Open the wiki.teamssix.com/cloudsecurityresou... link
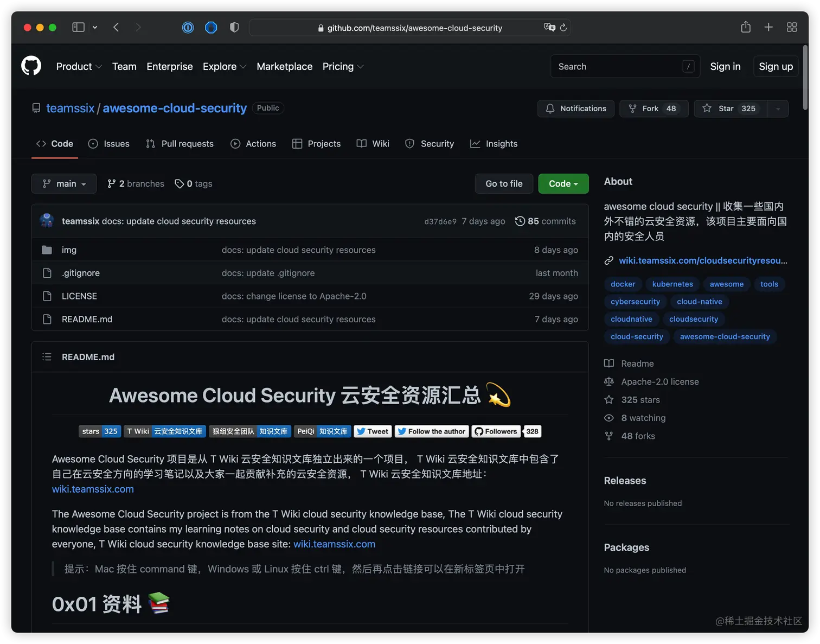 pos(703,261)
